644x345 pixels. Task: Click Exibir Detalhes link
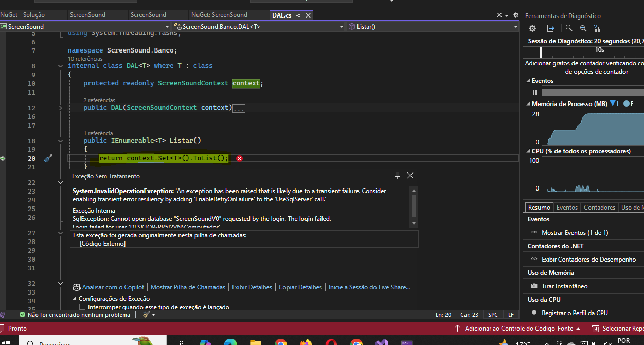click(x=252, y=287)
